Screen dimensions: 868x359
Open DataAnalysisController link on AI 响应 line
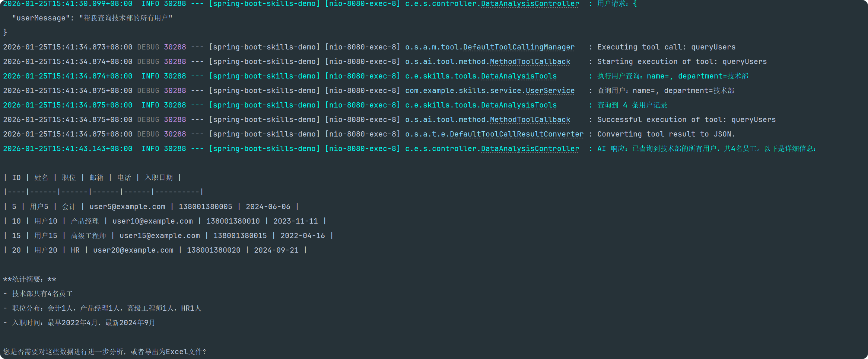tap(530, 149)
